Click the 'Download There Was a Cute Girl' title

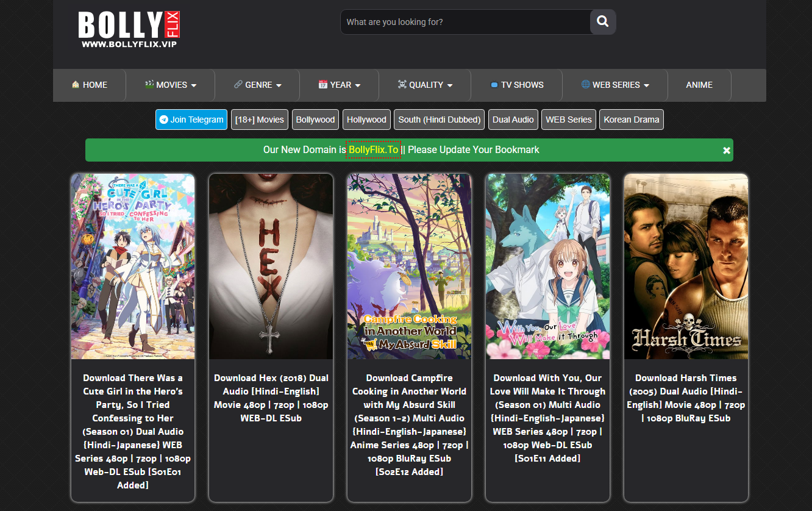[133, 432]
